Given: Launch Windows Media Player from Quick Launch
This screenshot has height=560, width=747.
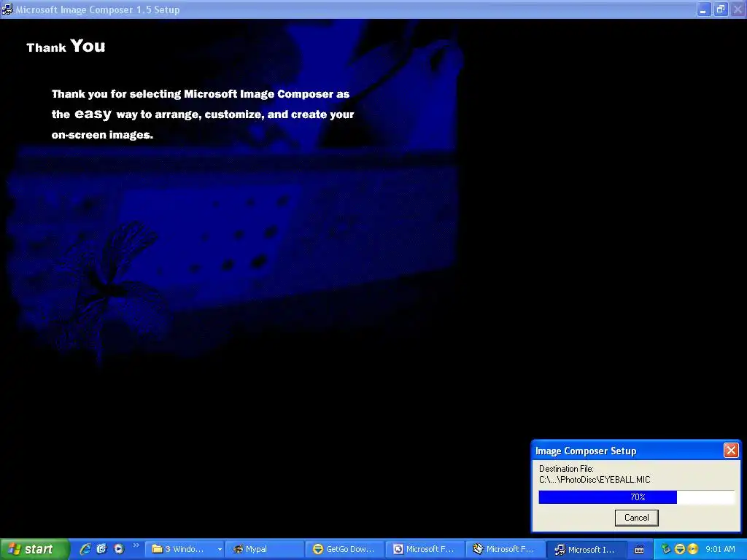Looking at the screenshot, I should 119,549.
